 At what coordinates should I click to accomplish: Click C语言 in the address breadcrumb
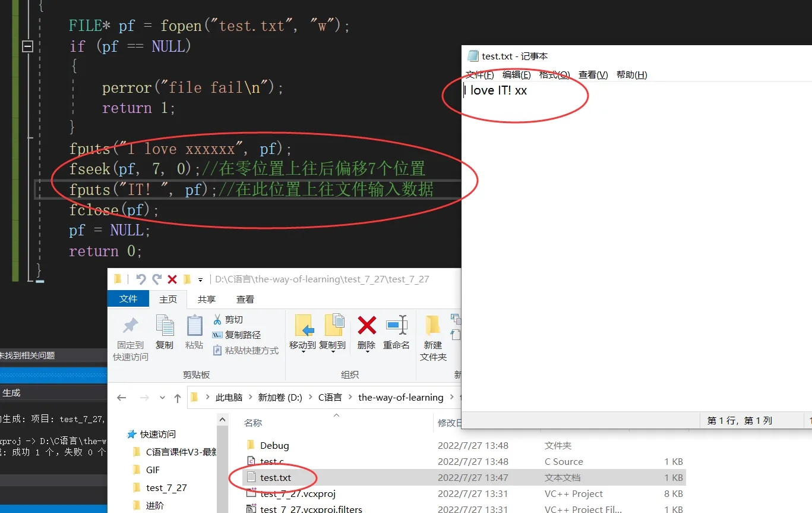[330, 398]
